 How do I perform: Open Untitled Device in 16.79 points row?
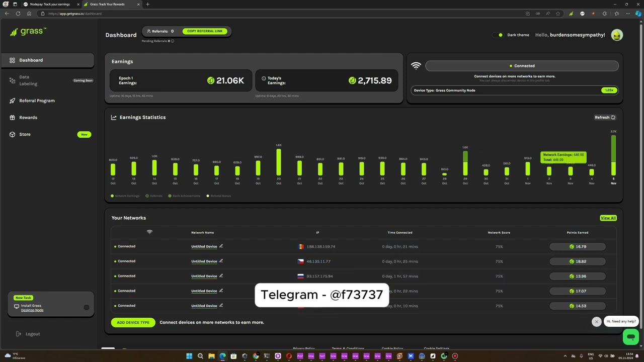(x=204, y=247)
